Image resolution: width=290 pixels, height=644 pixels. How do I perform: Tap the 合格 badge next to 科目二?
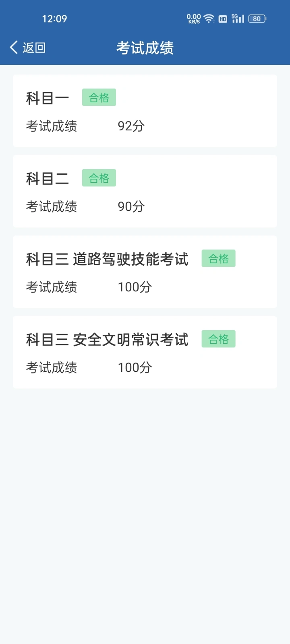click(x=99, y=178)
